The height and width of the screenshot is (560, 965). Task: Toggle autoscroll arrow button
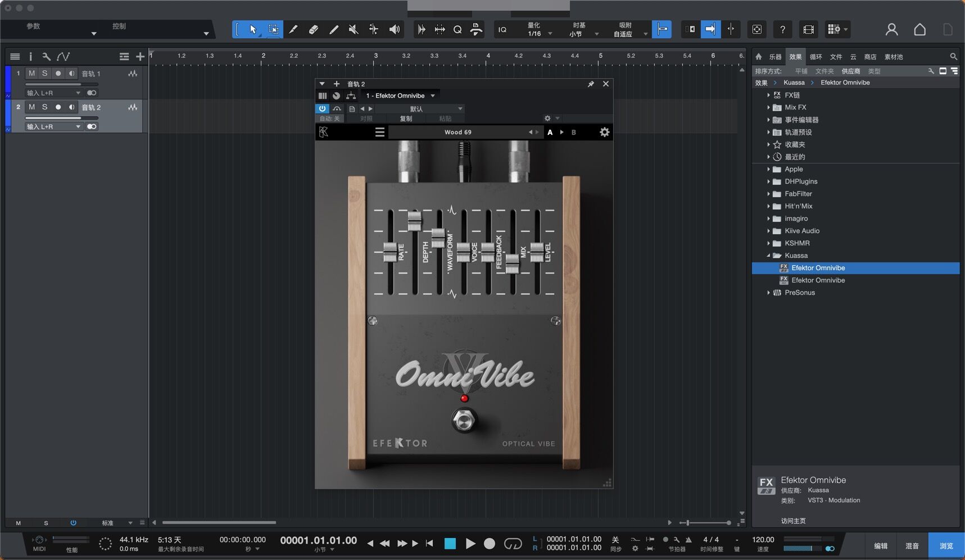point(710,29)
